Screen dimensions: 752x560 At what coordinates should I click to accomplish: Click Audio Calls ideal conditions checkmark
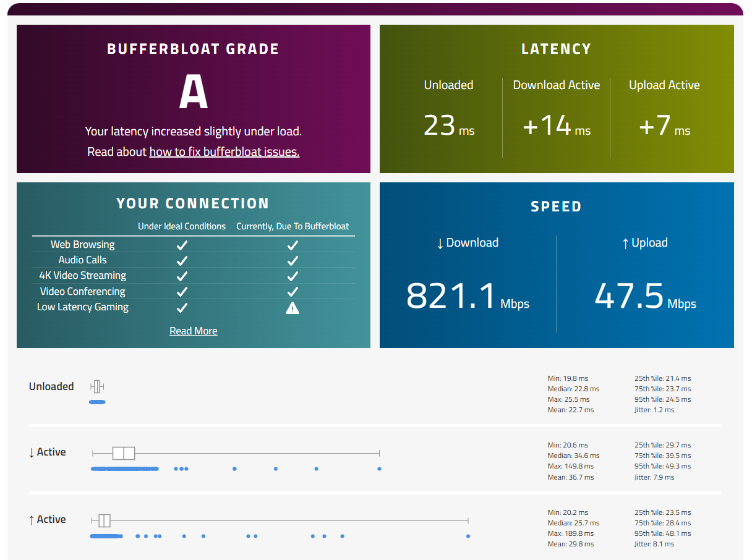click(182, 260)
